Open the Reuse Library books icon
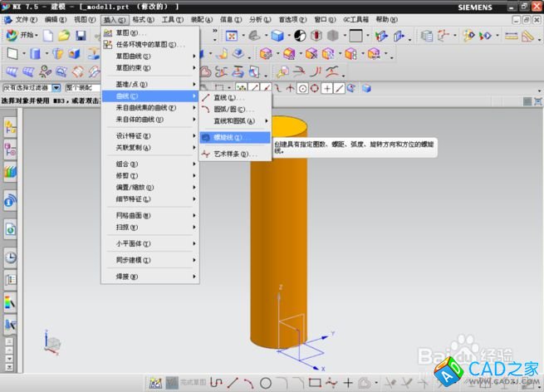 [12, 172]
